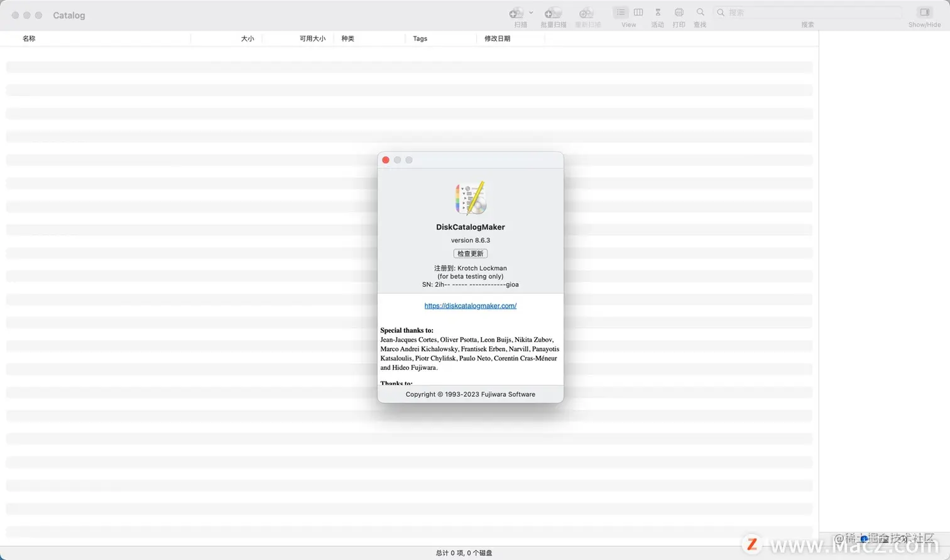This screenshot has width=950, height=560.
Task: Click the 'DiskCatalogMaker' name in About dialog
Action: point(471,227)
